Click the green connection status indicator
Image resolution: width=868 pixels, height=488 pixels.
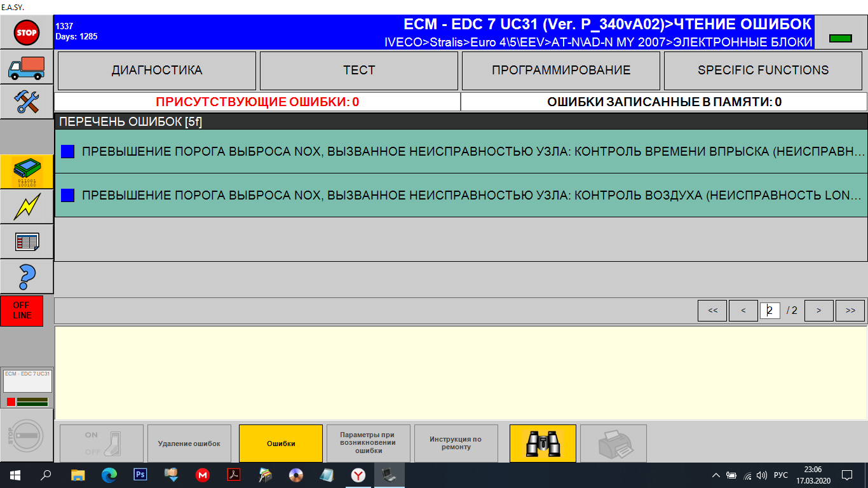point(840,38)
